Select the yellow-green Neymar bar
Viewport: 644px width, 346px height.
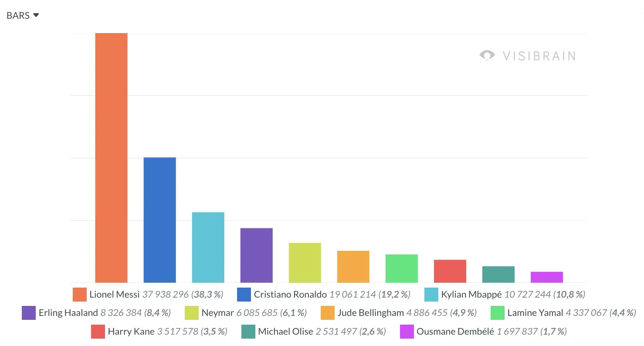click(305, 263)
